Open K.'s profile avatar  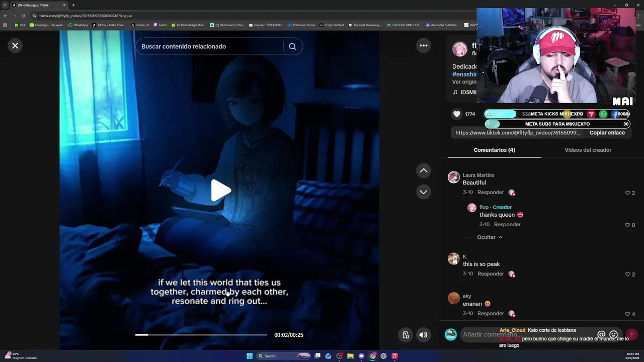(x=454, y=258)
